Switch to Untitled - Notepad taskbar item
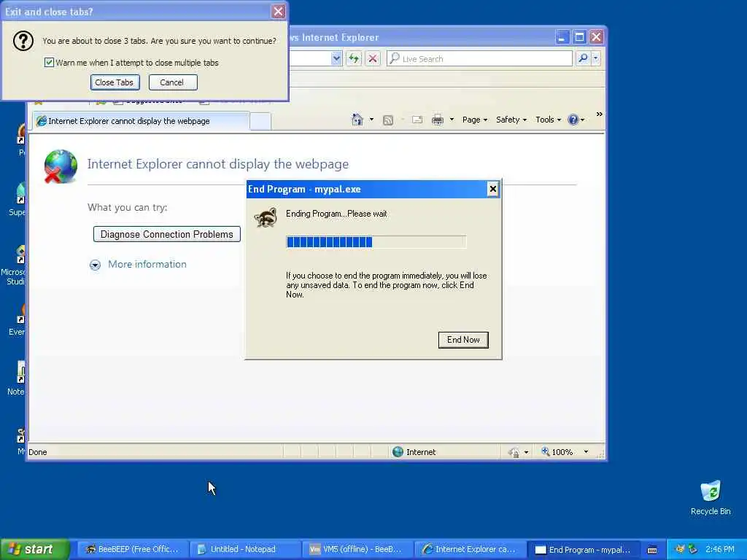 [245, 550]
